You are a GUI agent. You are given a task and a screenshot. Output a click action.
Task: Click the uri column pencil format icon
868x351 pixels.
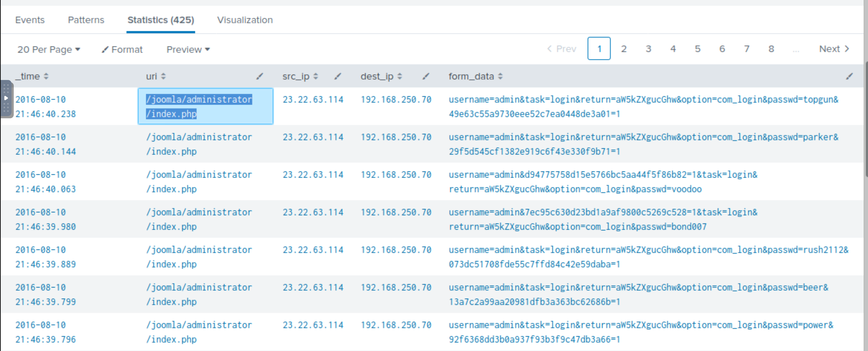(x=259, y=76)
